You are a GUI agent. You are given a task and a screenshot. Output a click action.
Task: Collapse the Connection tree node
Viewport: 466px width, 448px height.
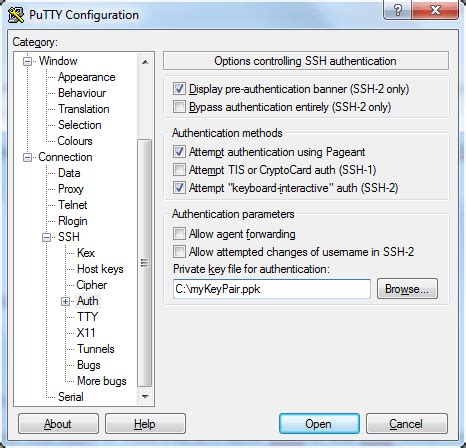point(27,157)
